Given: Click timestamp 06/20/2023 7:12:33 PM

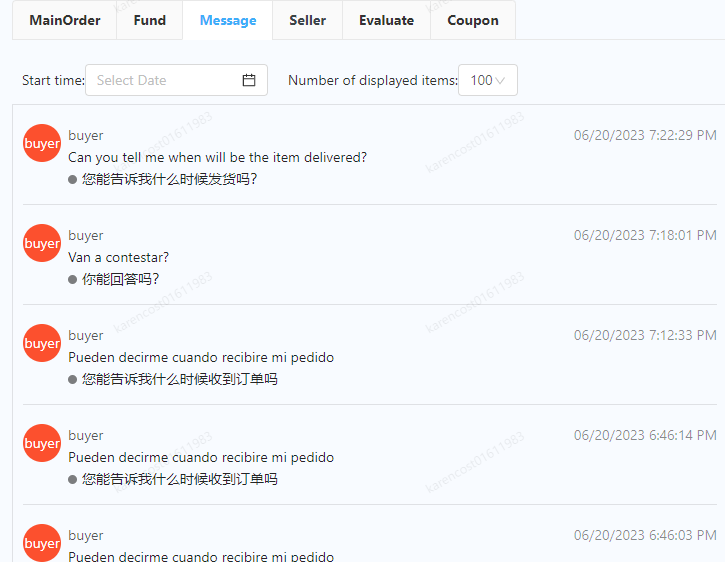Looking at the screenshot, I should [645, 335].
